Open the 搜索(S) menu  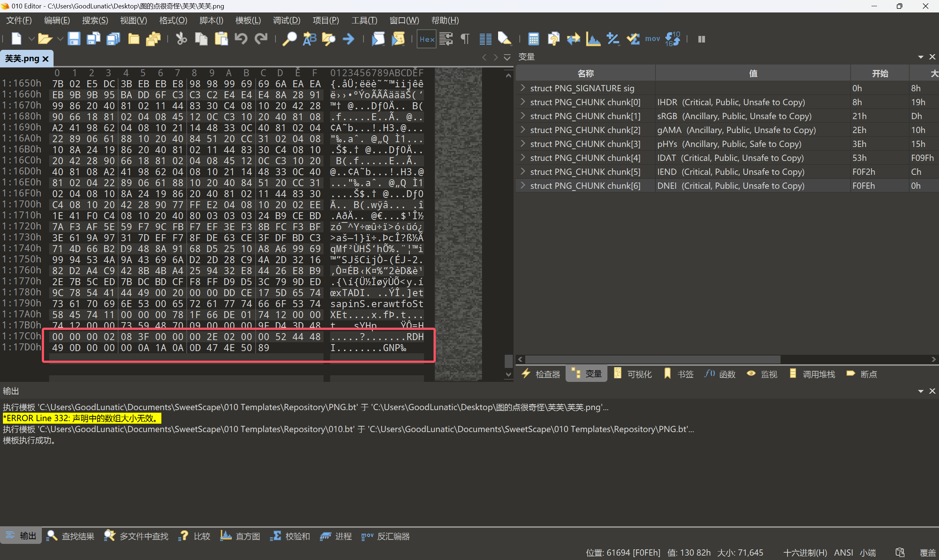(95, 21)
